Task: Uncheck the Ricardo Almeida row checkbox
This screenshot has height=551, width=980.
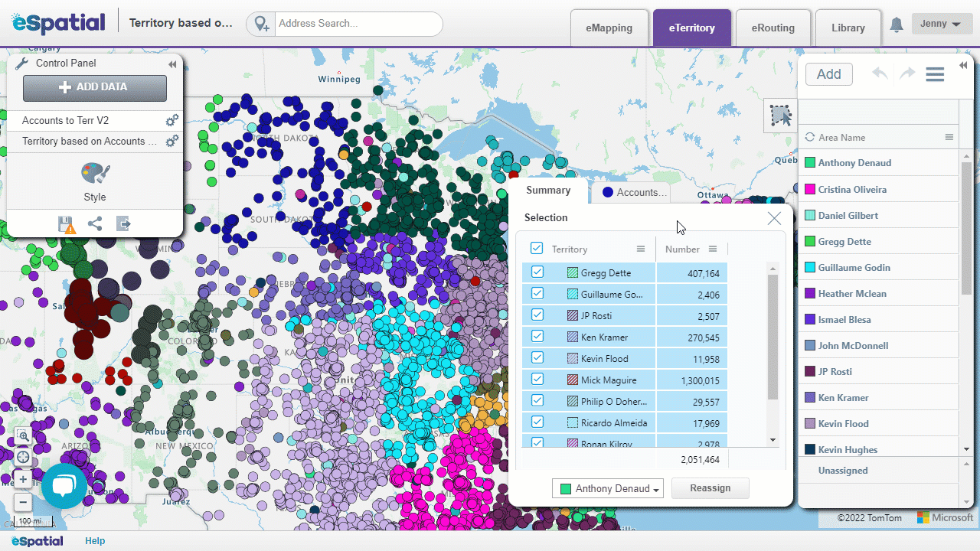Action: click(x=537, y=422)
